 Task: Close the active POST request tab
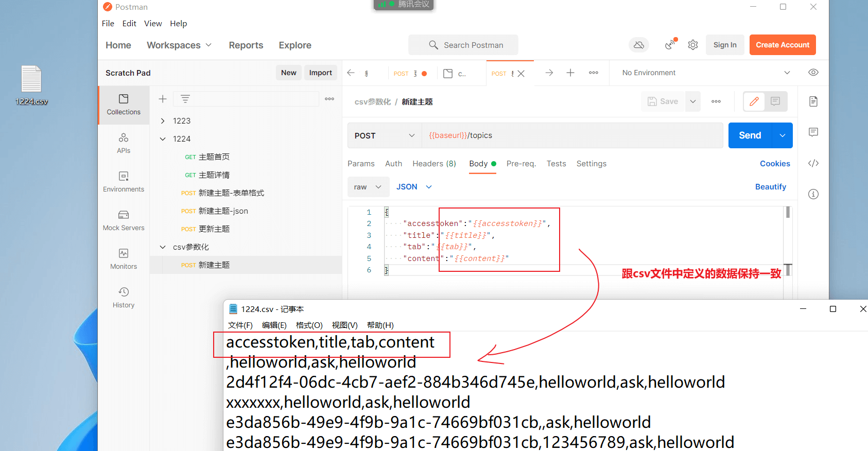coord(521,74)
